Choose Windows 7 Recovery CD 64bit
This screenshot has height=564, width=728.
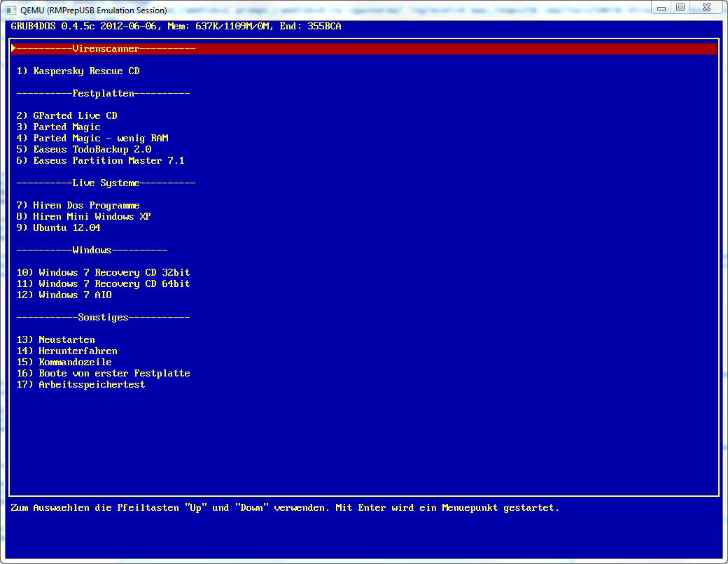click(103, 283)
